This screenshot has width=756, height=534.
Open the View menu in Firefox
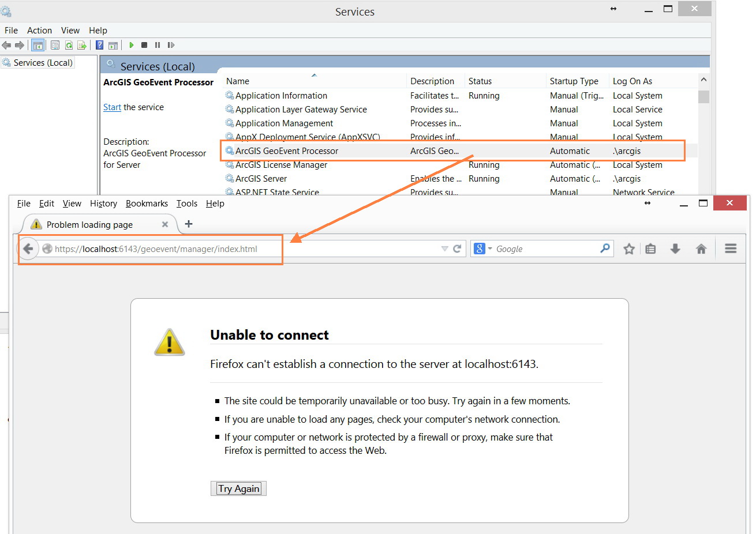click(x=72, y=204)
